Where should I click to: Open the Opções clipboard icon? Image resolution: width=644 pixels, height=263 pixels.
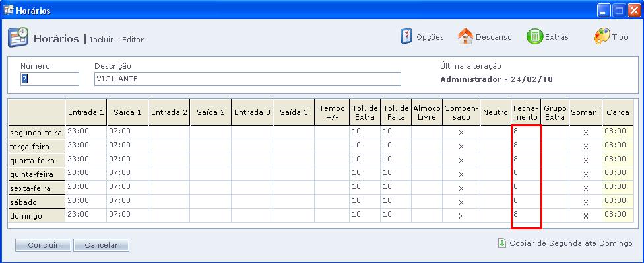[x=406, y=36]
